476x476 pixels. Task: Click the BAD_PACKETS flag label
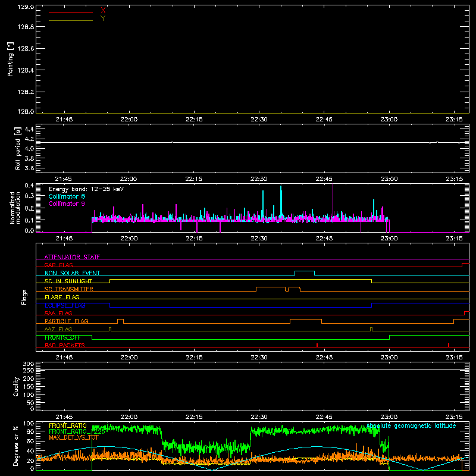[65, 345]
